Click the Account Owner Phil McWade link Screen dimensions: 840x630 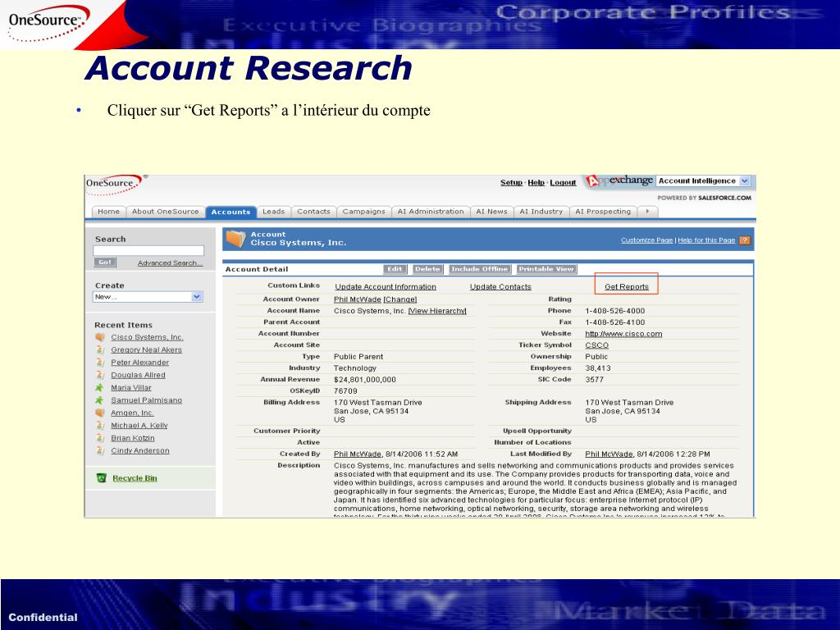click(x=358, y=299)
